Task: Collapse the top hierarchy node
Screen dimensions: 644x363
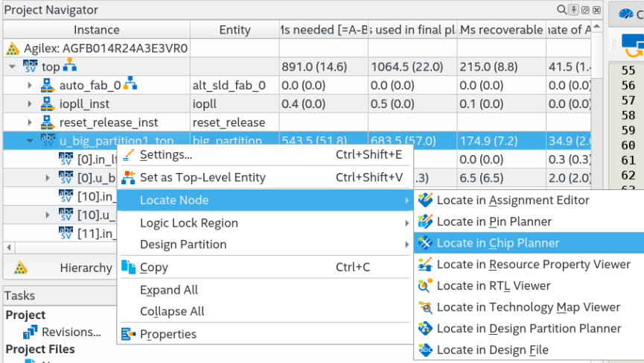Action: [13, 66]
